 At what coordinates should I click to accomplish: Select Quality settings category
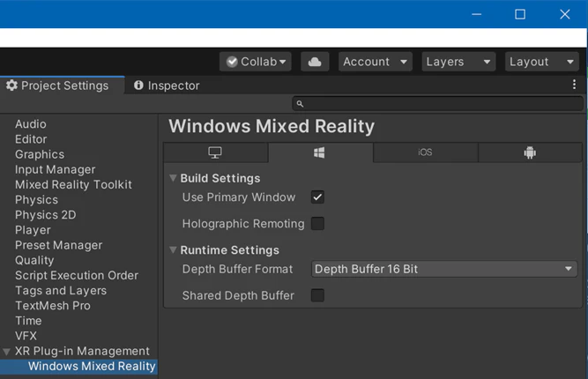point(34,260)
